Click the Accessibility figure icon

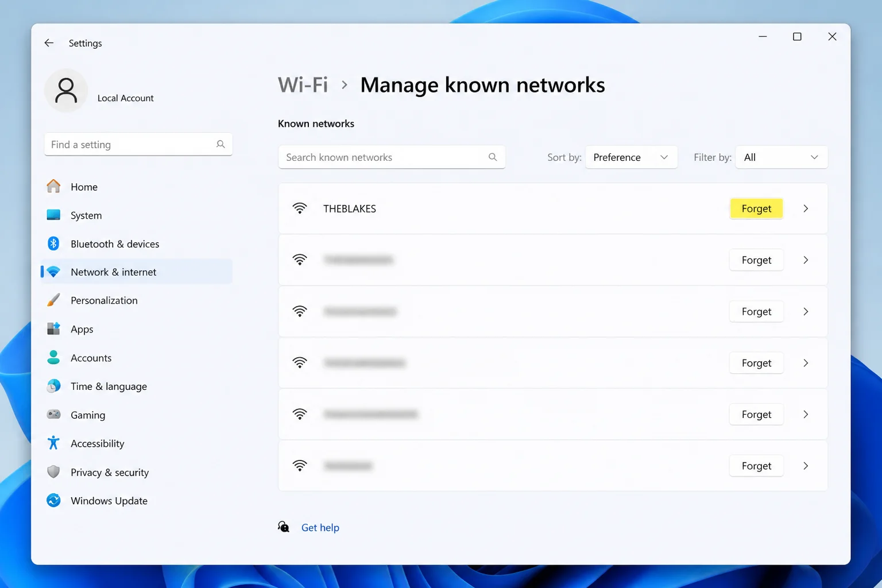tap(53, 443)
